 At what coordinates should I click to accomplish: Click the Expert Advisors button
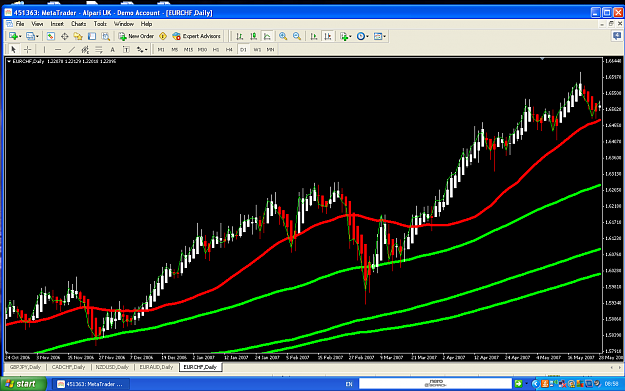click(x=197, y=36)
